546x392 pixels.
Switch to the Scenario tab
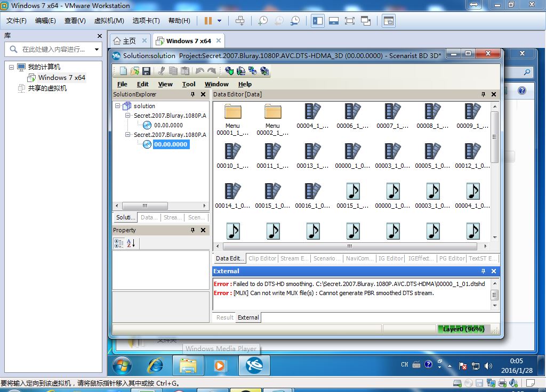(x=327, y=258)
